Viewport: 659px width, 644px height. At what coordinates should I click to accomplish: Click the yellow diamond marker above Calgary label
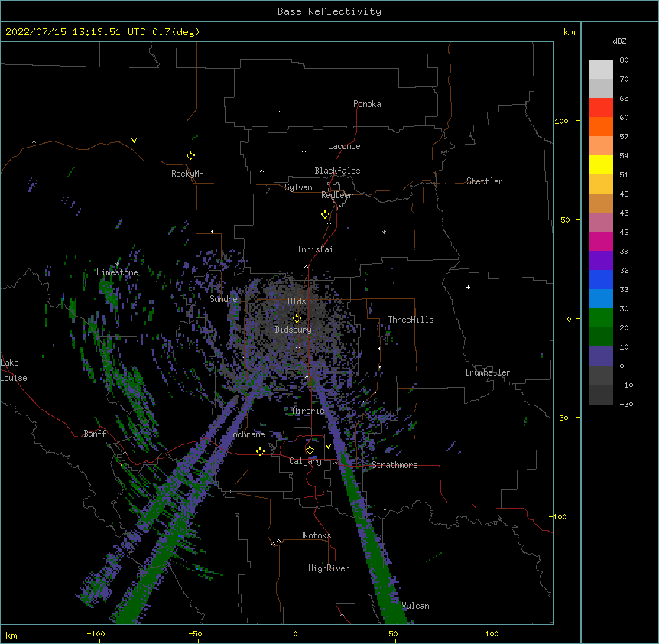[x=310, y=450]
